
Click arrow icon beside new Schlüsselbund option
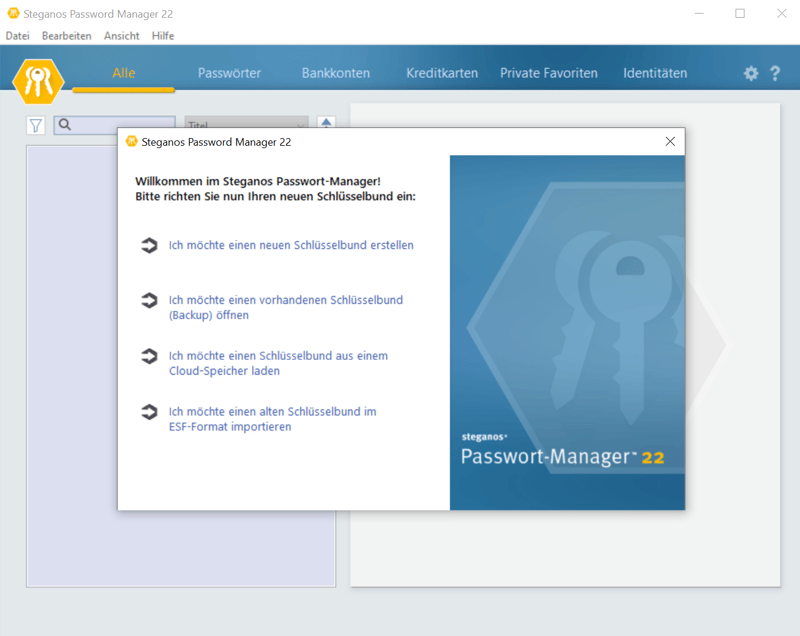[149, 245]
